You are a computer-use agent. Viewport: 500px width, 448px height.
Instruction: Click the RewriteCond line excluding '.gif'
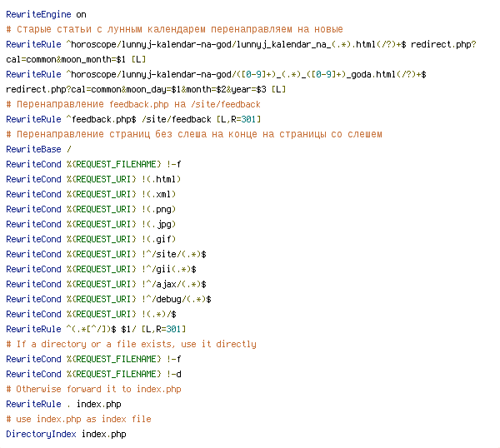91,239
